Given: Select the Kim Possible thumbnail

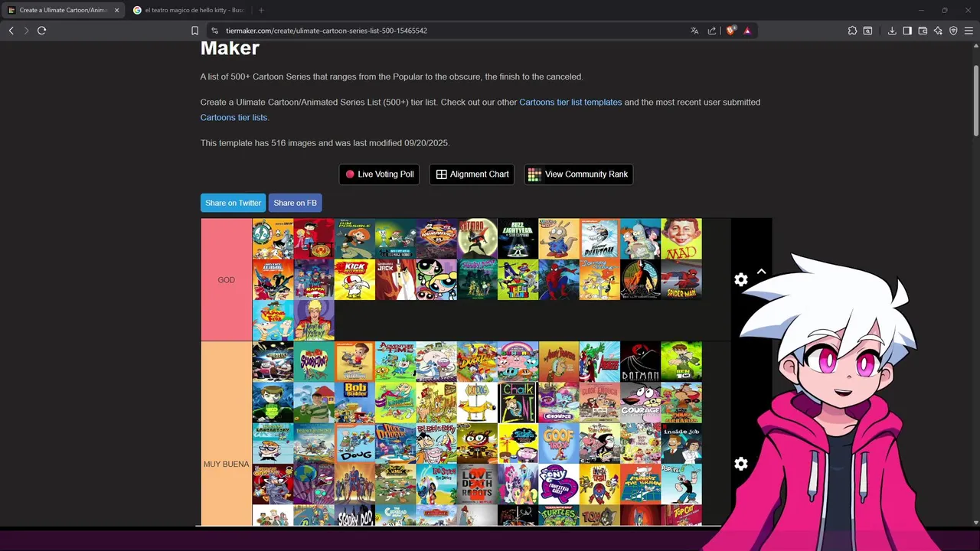Looking at the screenshot, I should coord(354,239).
